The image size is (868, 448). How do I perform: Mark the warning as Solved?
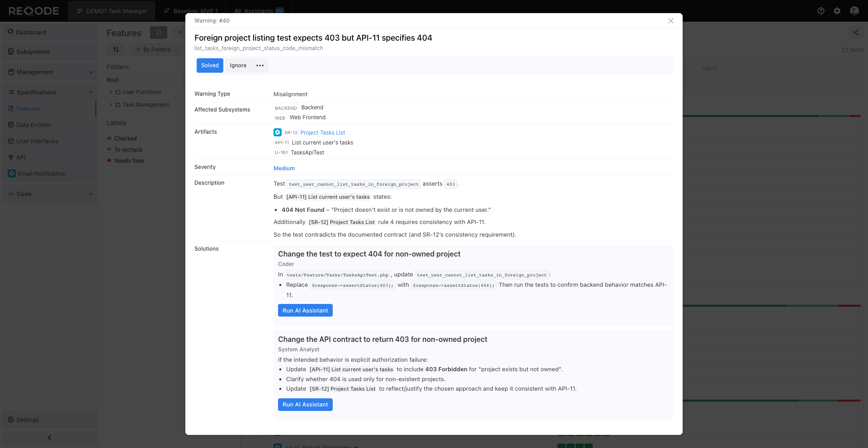(210, 65)
